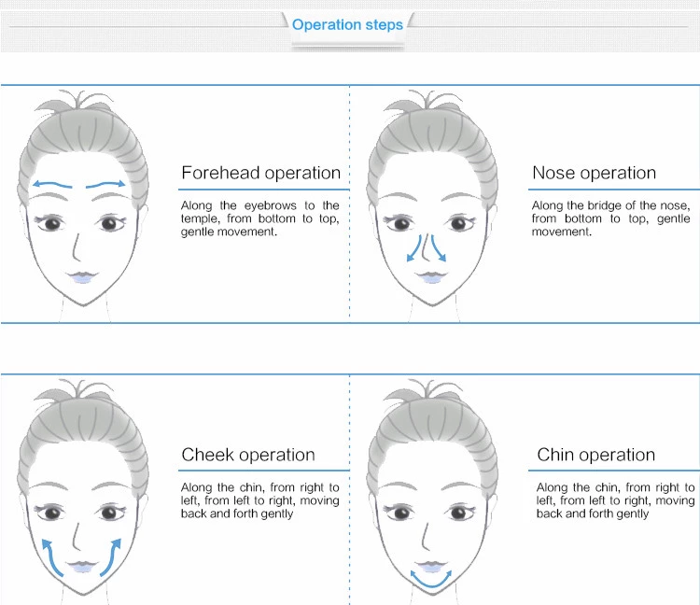This screenshot has width=700, height=605.
Task: Click text "Along the bridge of the nose"
Action: tap(609, 205)
